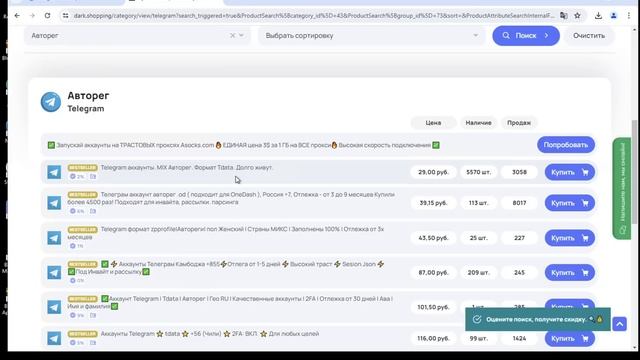The image size is (640, 360).
Task: Open Аккаунт Telegram Tdata Гео RU listing
Action: tap(230, 302)
